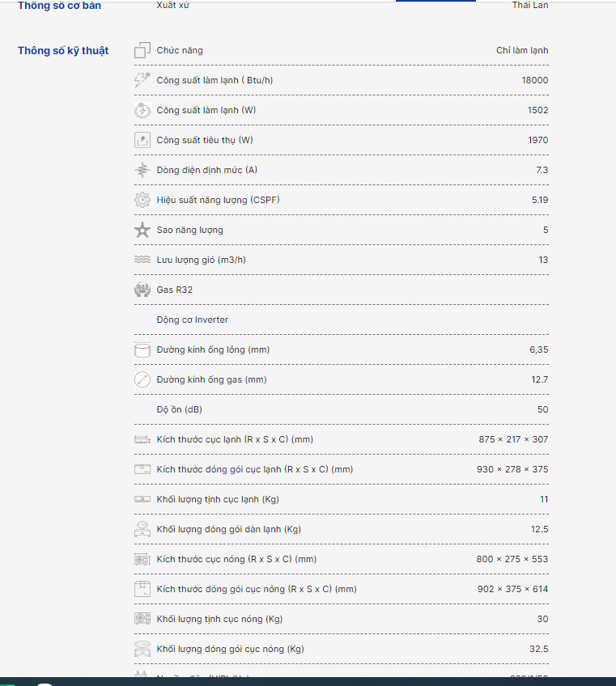Click the Khối lượng đóng gói dàn lạnh icon

(142, 529)
